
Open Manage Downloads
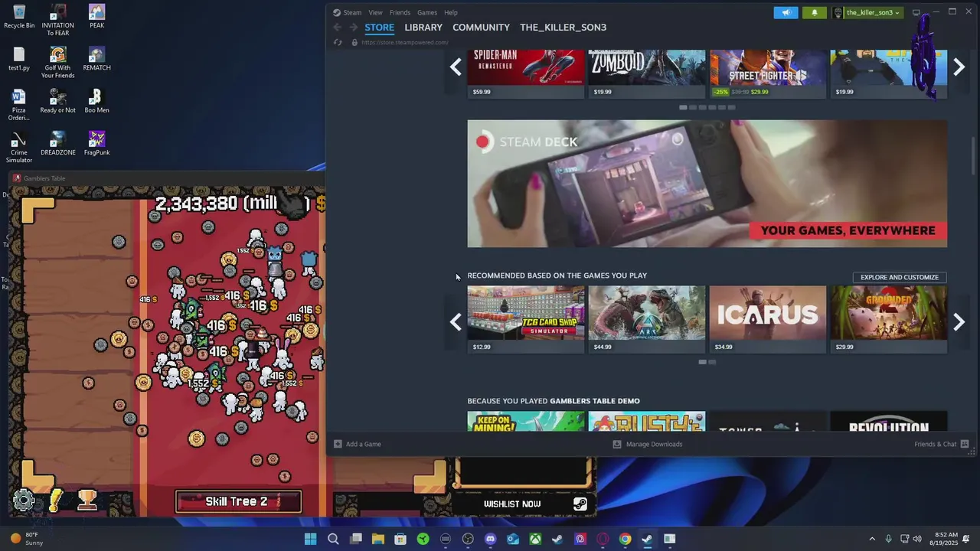tap(648, 444)
